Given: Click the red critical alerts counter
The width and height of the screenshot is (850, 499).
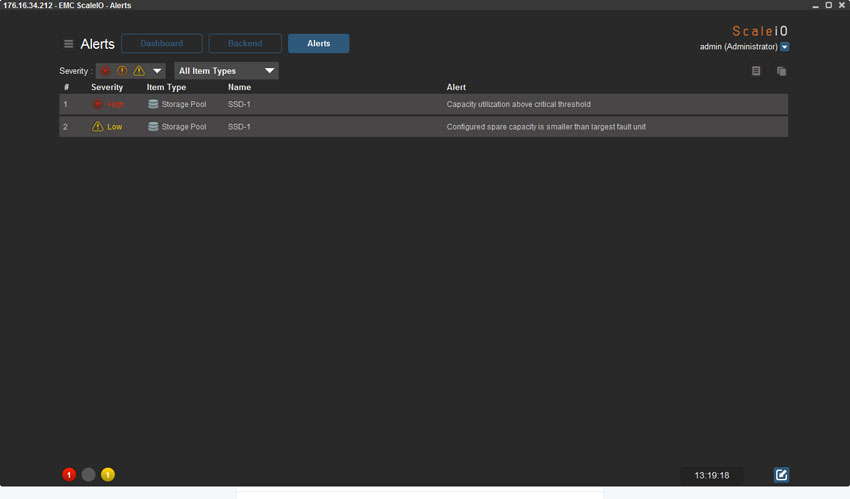Looking at the screenshot, I should [69, 475].
